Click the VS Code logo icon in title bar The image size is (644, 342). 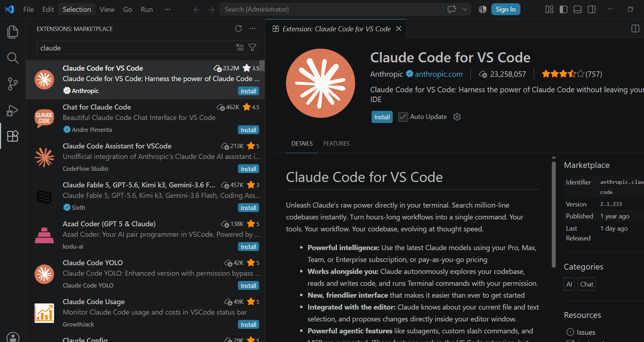pyautogui.click(x=10, y=9)
